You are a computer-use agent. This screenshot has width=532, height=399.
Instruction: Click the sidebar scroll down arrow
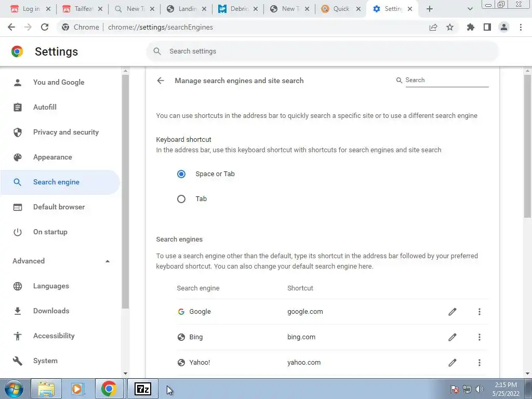[125, 373]
